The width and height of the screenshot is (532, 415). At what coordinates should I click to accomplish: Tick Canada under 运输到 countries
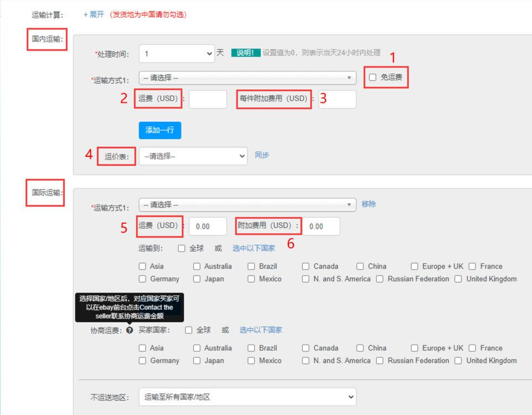[306, 267]
